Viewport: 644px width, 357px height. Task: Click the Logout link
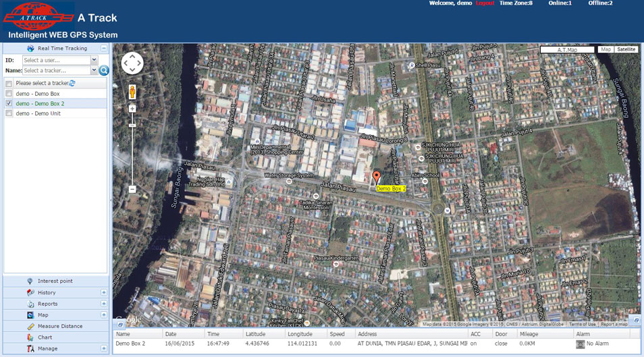click(x=485, y=3)
